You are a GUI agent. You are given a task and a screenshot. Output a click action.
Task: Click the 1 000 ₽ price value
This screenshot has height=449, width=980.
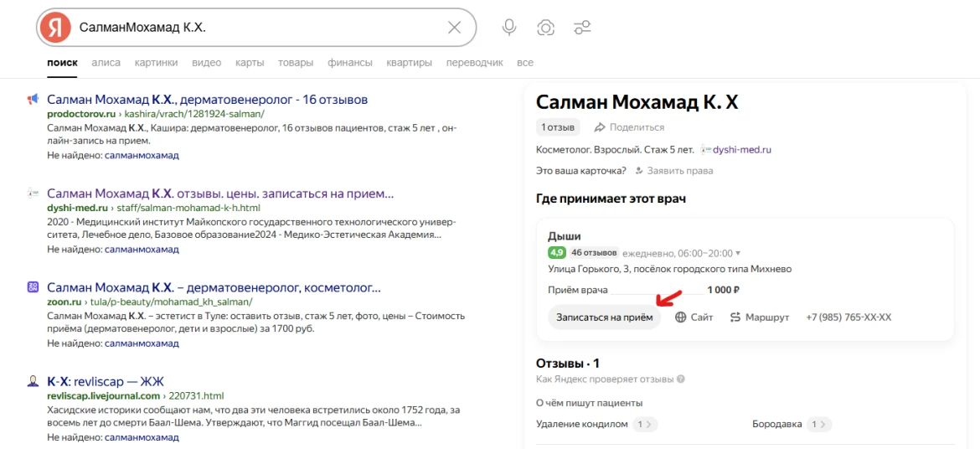(724, 290)
